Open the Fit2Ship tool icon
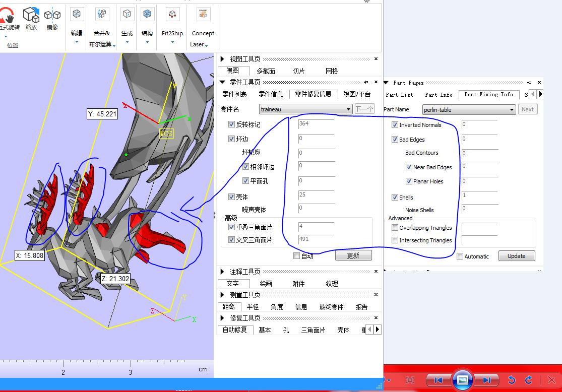The image size is (562, 392). (172, 14)
